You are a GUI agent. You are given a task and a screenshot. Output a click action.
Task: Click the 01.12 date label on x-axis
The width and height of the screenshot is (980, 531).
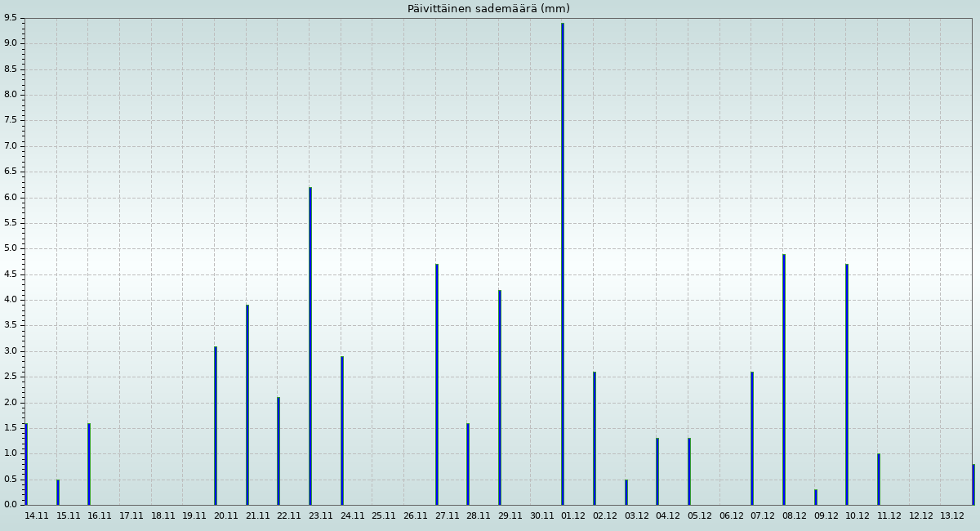point(573,516)
